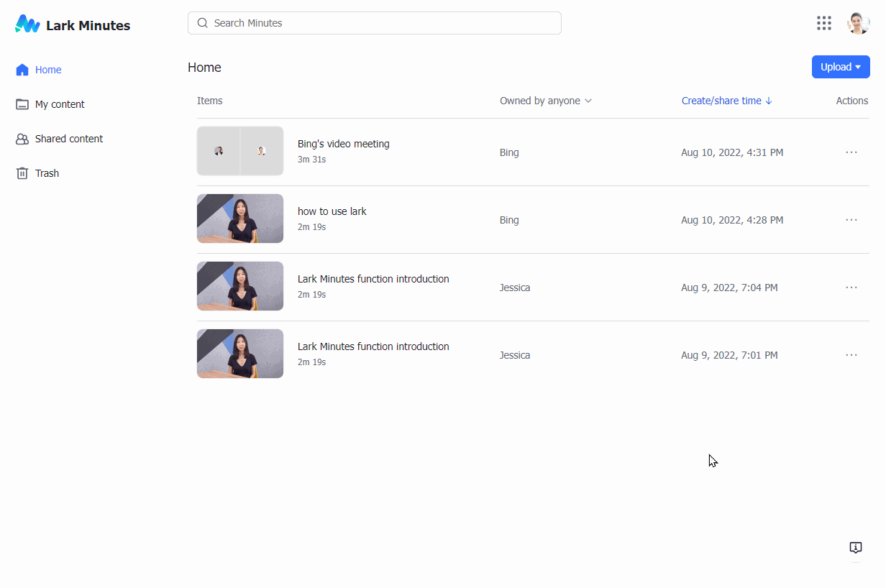Click the feedback icon at bottom right

855,548
